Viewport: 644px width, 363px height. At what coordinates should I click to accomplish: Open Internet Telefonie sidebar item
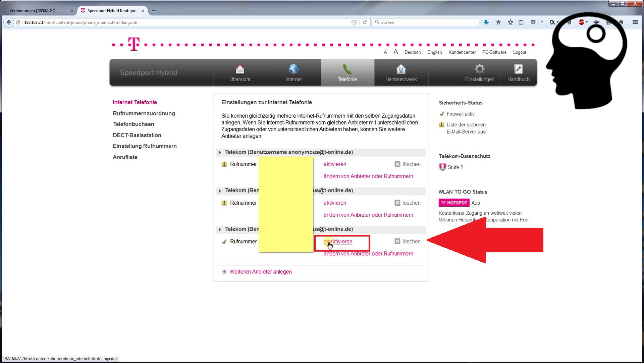click(135, 102)
